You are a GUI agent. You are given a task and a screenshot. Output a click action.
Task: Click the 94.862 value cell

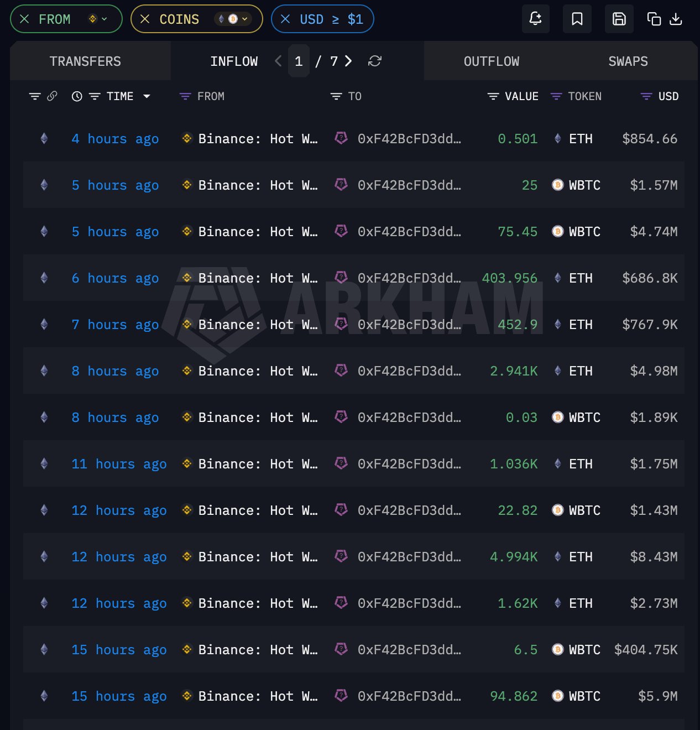coord(514,696)
